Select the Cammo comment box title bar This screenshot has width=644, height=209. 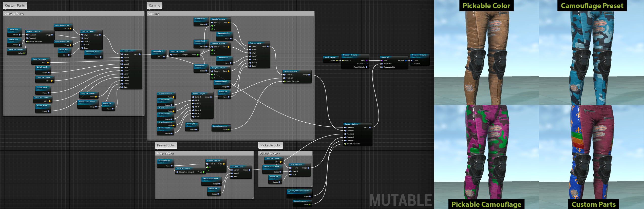point(231,14)
